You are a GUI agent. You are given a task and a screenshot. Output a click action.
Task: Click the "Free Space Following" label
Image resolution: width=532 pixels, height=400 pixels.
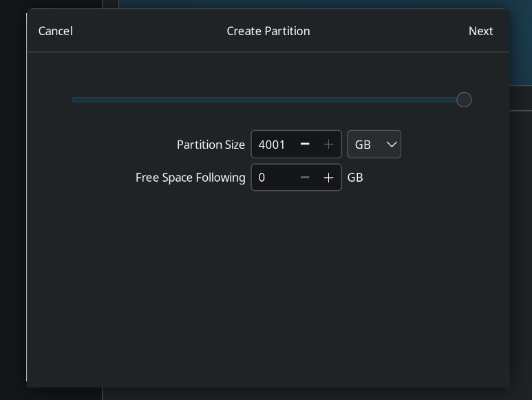point(190,178)
